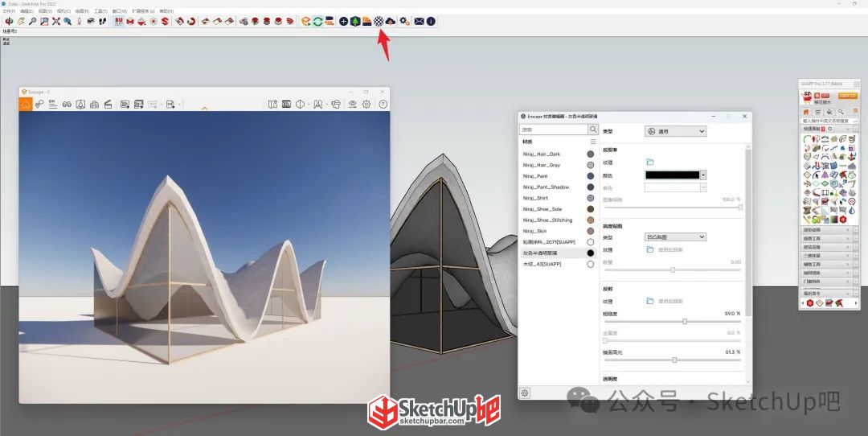This screenshot has height=436, width=868.
Task: Open the 视图(V) menu
Action: pyautogui.click(x=45, y=11)
